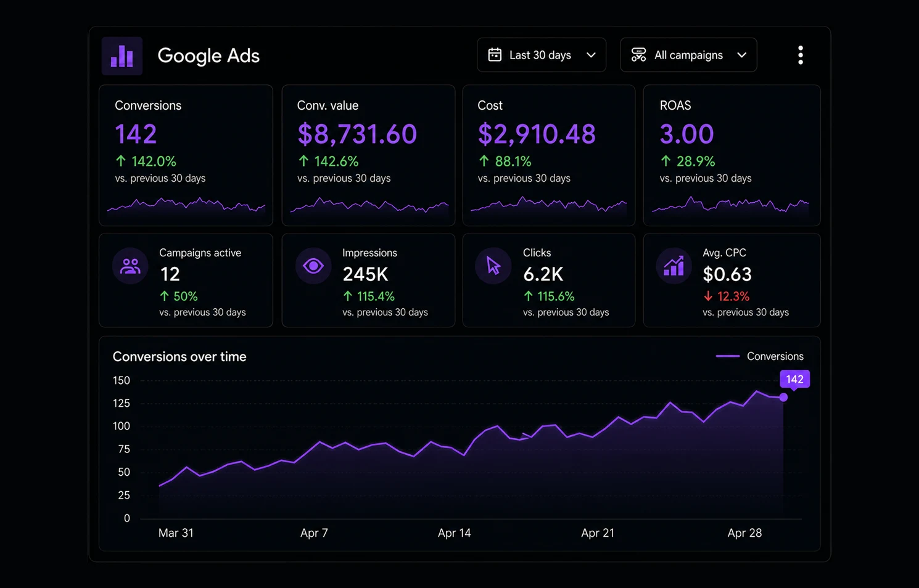Click the Apr 7 axis label

(x=314, y=533)
